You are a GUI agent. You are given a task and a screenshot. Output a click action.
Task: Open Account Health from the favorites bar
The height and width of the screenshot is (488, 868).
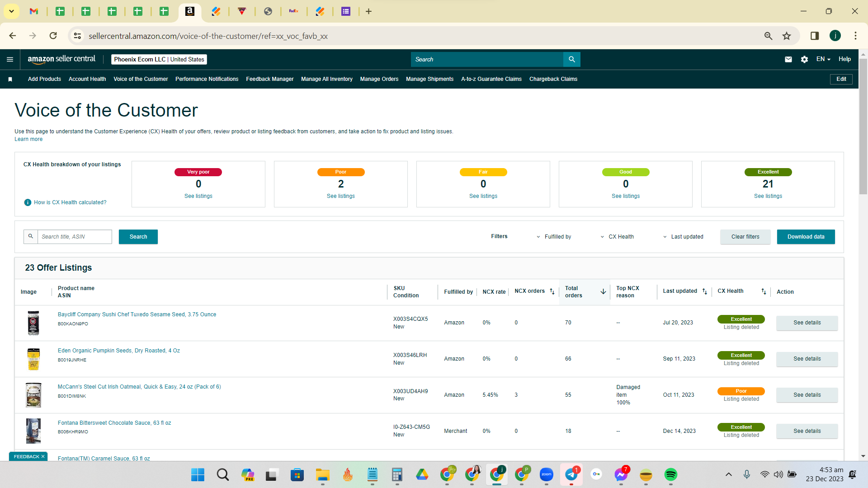click(87, 79)
